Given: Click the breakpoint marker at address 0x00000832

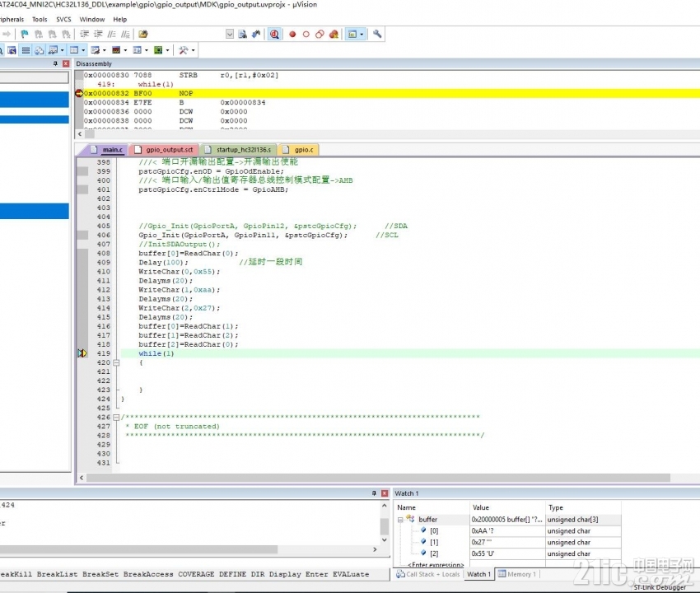Looking at the screenshot, I should [x=79, y=93].
